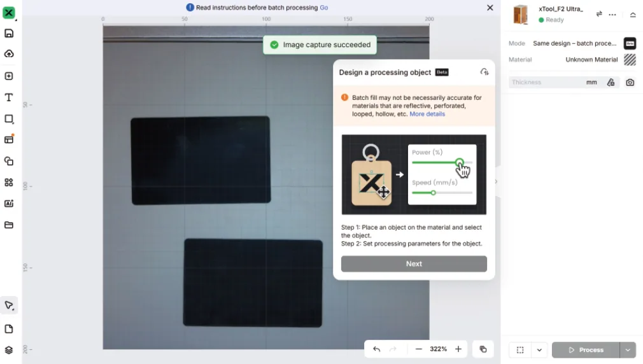Redo the last action
The image size is (643, 364).
[x=393, y=349]
